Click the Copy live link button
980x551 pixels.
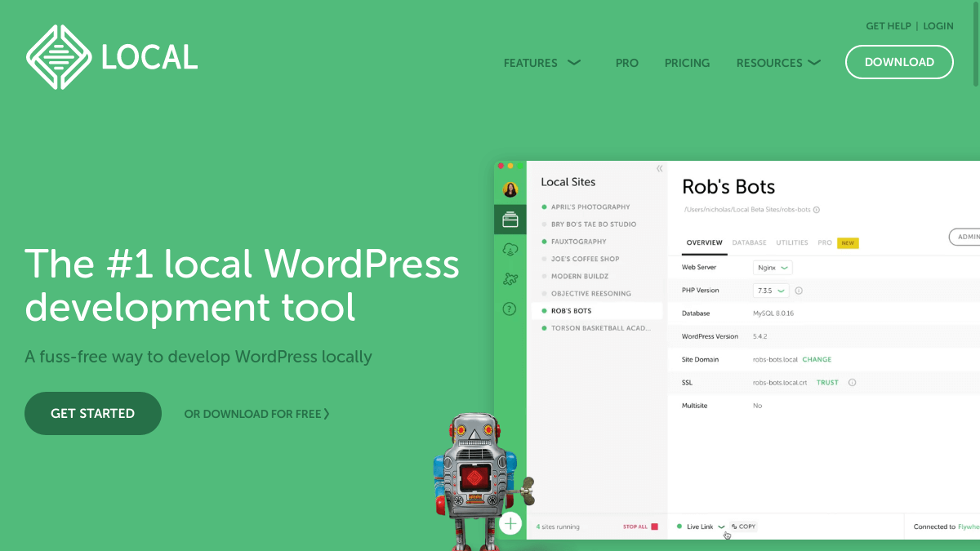(744, 527)
